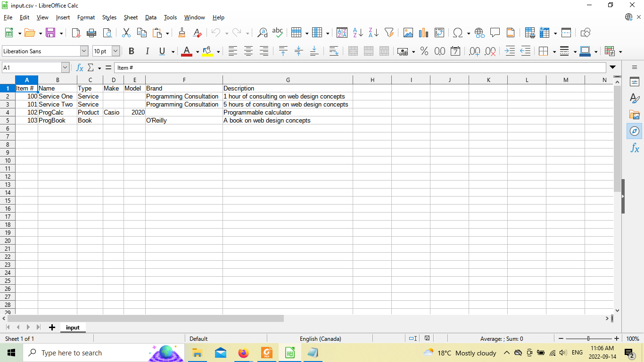Select cell containing O'Reilly

pos(184,120)
